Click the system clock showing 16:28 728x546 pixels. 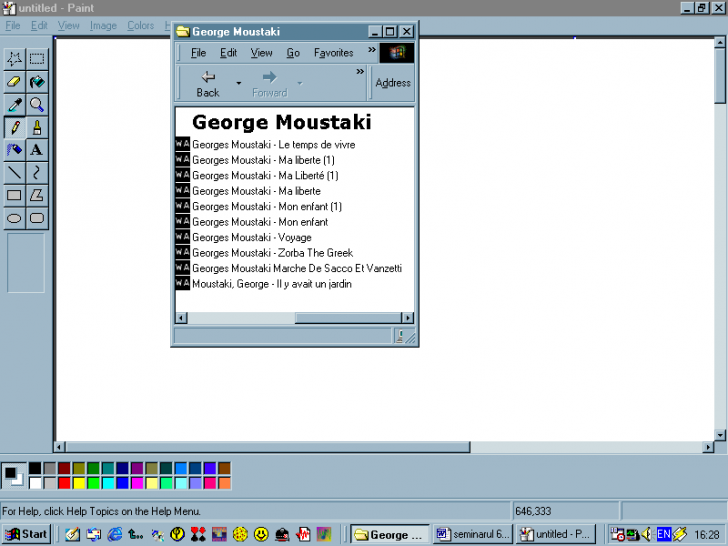[707, 535]
